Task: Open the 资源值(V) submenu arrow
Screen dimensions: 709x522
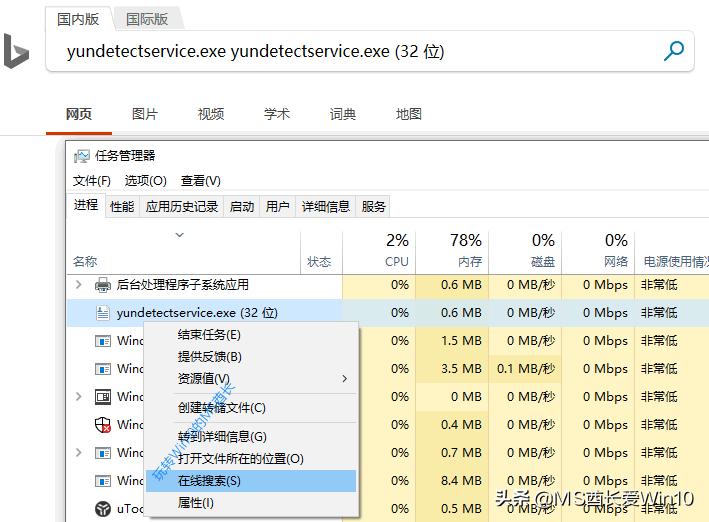Action: [345, 379]
